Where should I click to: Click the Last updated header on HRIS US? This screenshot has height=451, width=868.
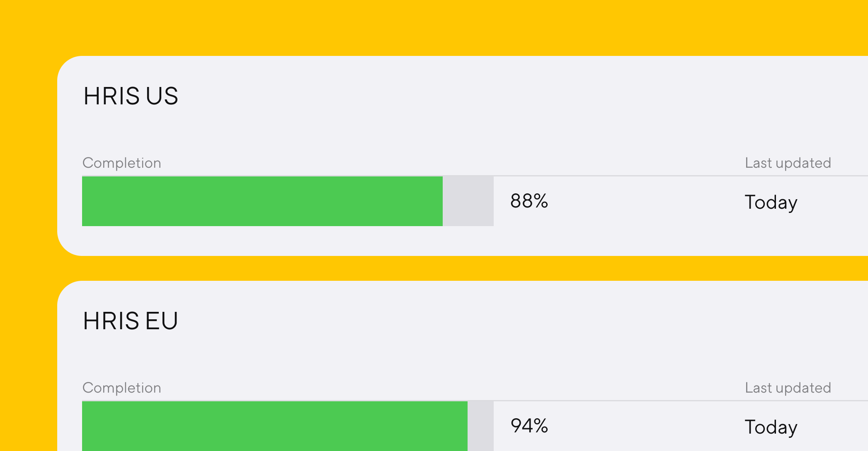[788, 162]
